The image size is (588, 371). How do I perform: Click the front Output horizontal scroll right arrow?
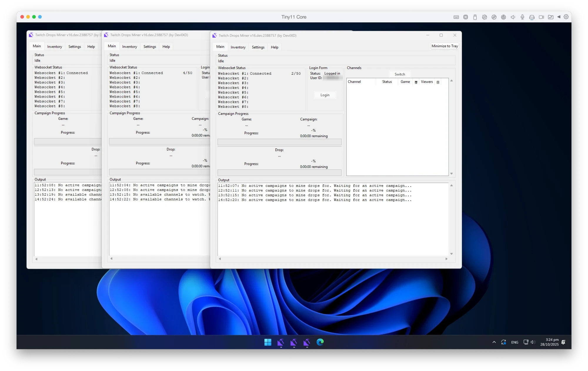point(446,259)
